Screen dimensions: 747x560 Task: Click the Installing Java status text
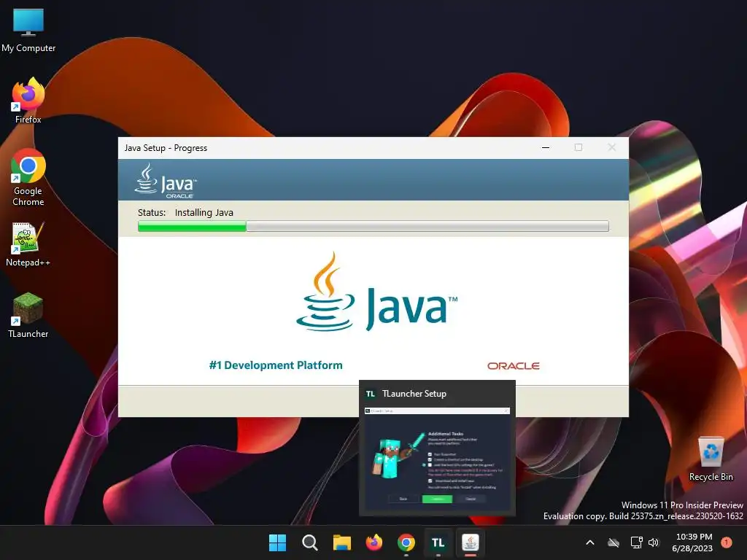(x=204, y=212)
